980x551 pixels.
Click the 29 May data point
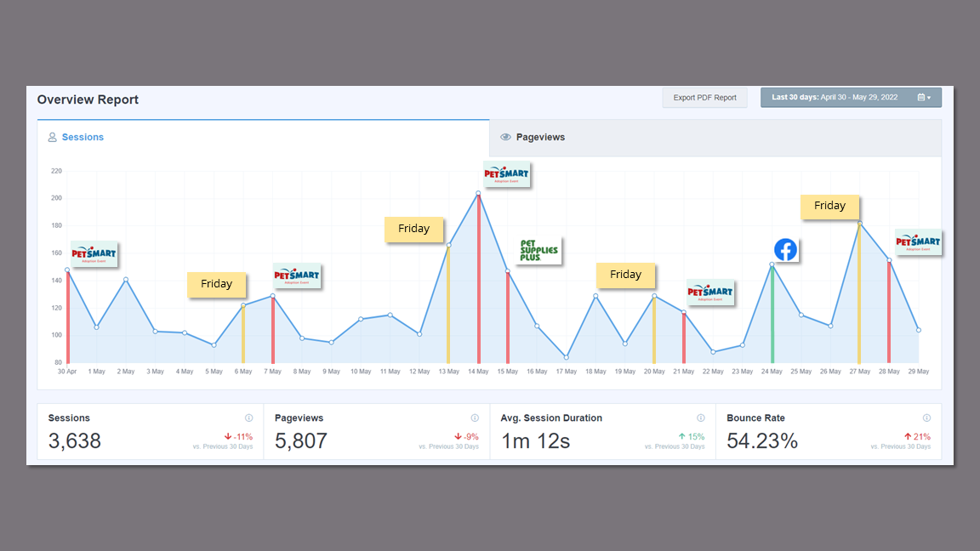[x=918, y=330]
